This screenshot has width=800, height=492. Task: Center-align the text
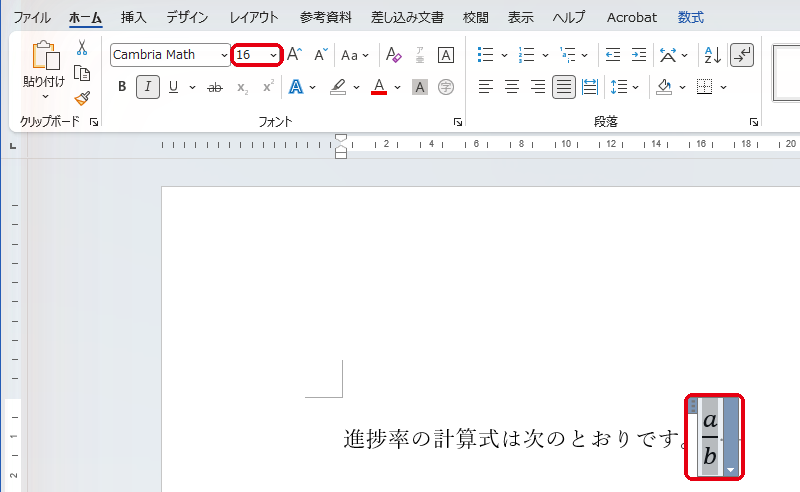[512, 87]
